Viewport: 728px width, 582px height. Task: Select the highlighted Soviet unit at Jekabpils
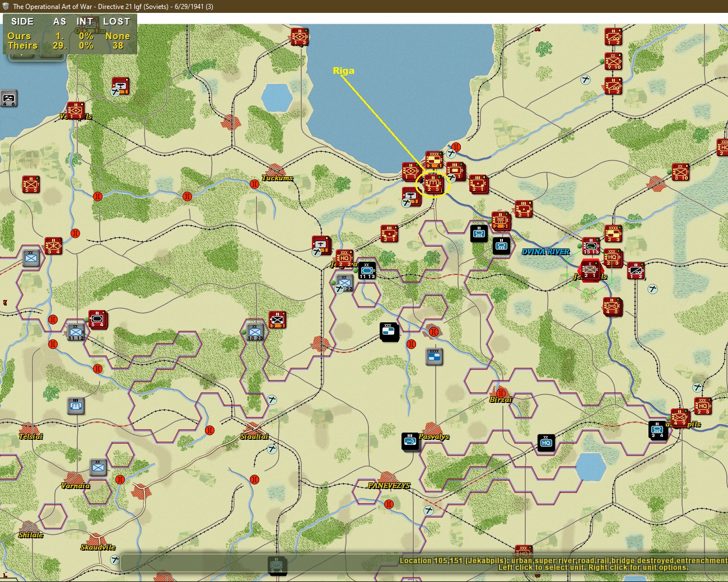click(590, 270)
